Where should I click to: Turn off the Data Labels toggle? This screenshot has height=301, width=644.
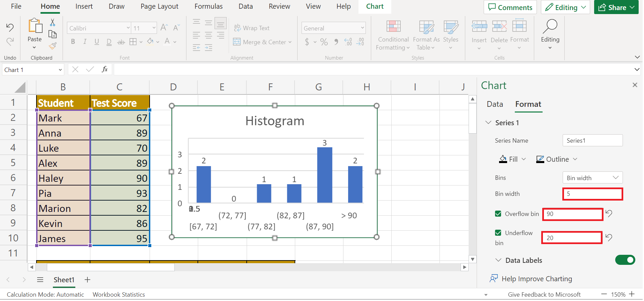coord(625,260)
